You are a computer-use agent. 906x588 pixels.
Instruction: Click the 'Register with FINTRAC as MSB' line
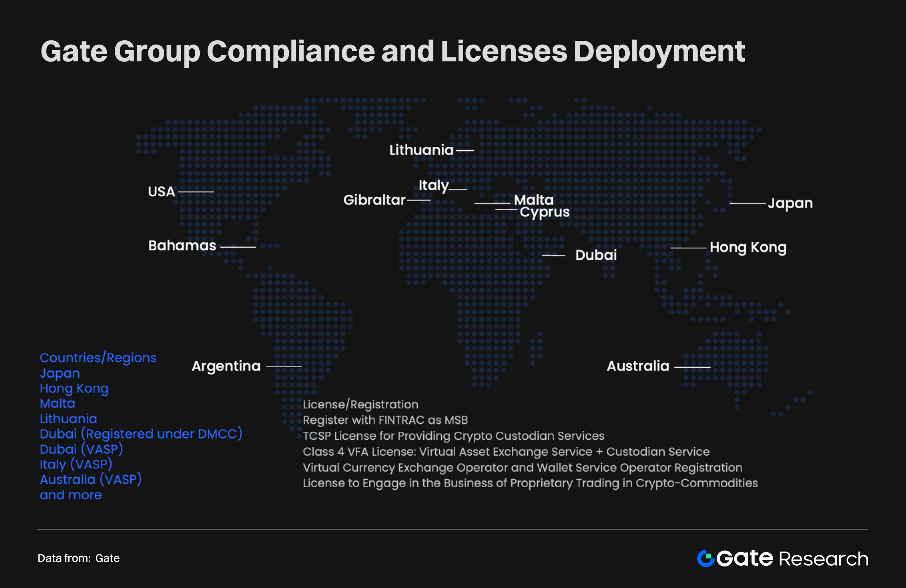point(386,420)
